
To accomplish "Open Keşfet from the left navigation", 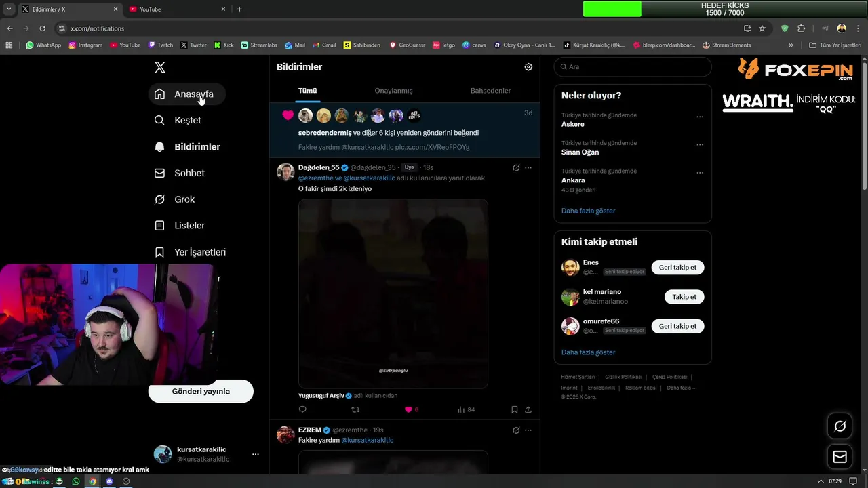I will (178, 120).
